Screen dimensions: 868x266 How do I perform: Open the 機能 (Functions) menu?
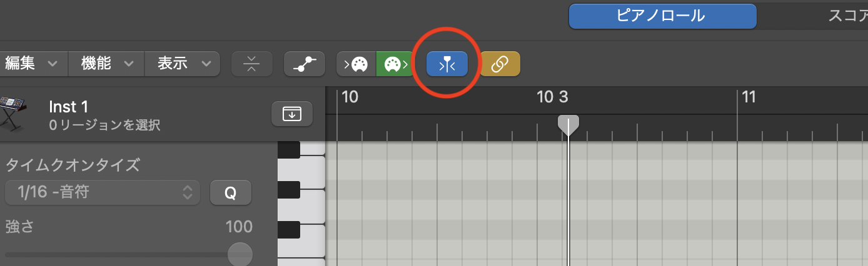coord(108,64)
